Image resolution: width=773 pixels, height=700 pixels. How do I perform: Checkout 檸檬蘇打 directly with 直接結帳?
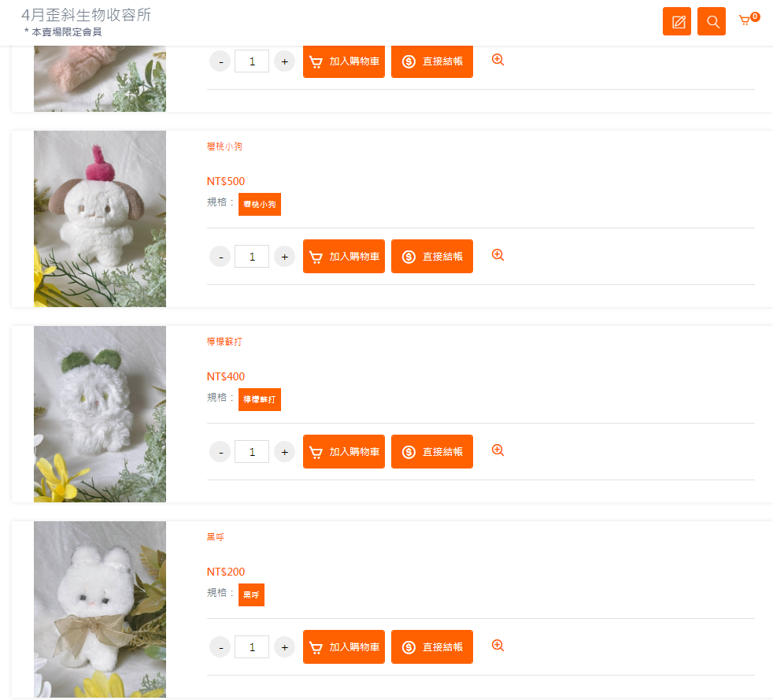pos(432,451)
